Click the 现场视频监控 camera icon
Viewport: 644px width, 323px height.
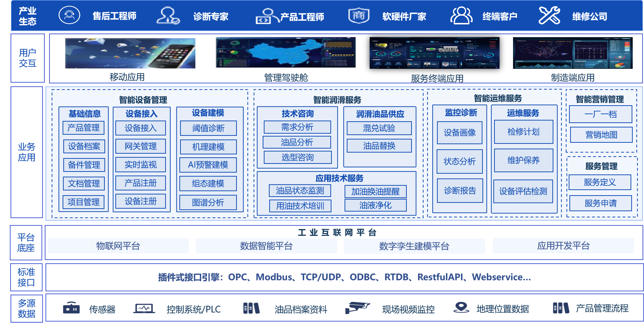(x=357, y=308)
